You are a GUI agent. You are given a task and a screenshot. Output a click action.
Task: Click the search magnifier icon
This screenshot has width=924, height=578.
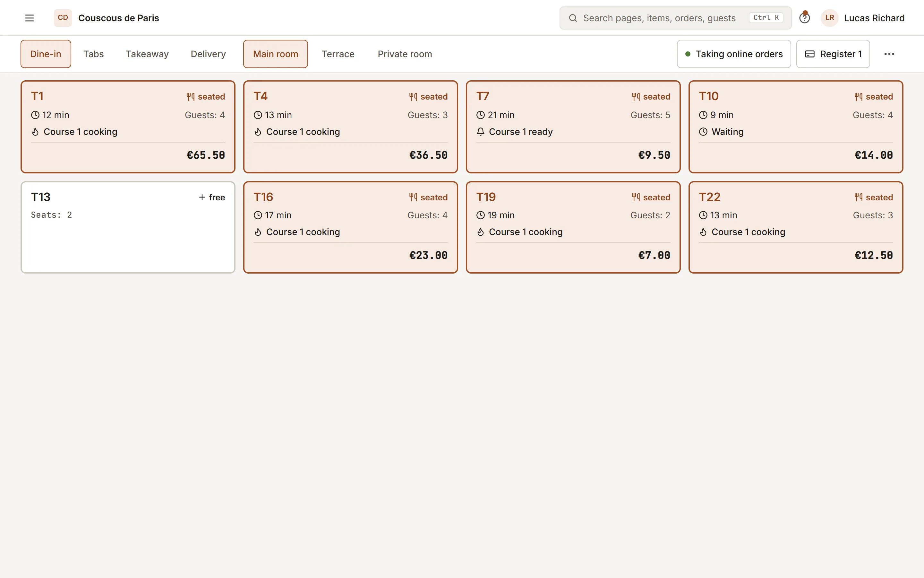[573, 18]
